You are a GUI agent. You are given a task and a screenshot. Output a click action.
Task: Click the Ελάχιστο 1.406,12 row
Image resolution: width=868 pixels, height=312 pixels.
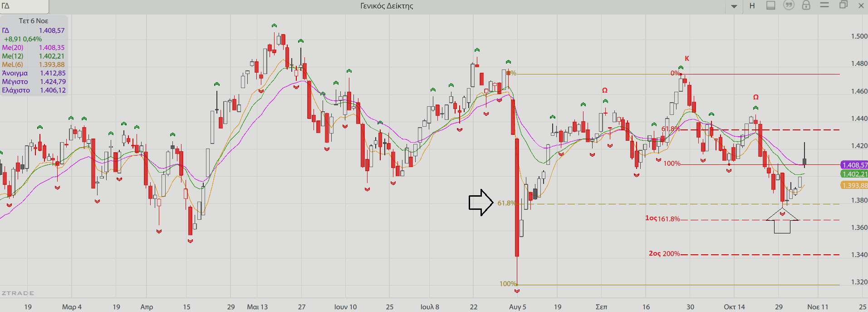(x=34, y=90)
